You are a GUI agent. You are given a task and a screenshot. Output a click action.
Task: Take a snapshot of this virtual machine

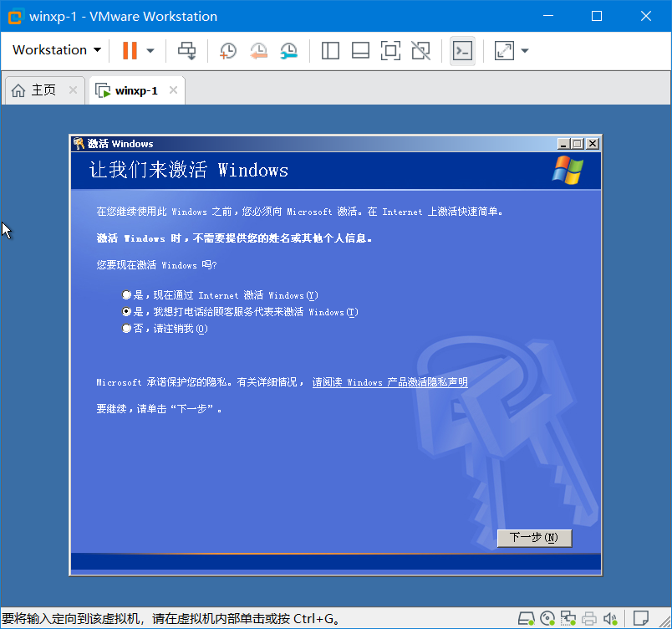tap(228, 50)
